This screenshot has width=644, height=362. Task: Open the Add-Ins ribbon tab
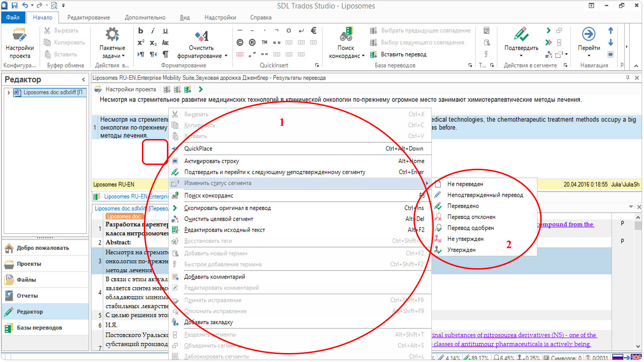click(221, 17)
